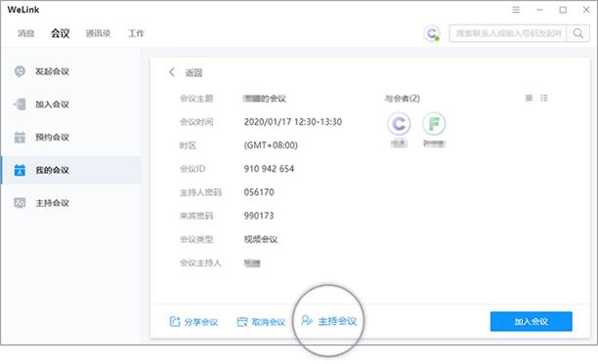Click the blue 加入会议 button
The width and height of the screenshot is (598, 364).
pos(531,322)
